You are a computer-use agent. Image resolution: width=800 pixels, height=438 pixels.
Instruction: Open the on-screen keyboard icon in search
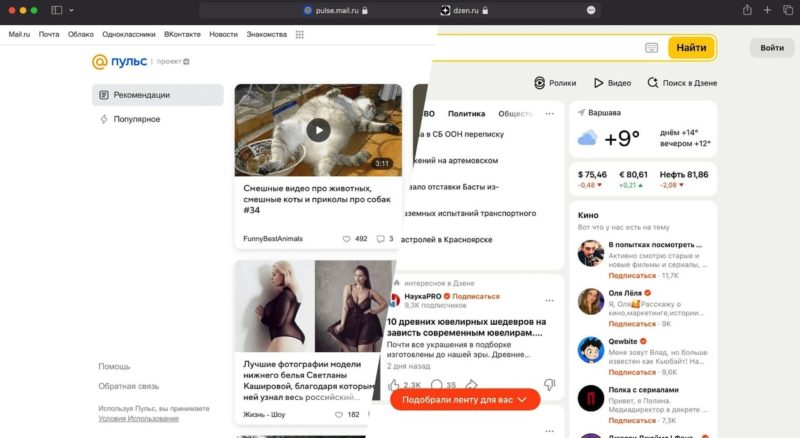(652, 47)
